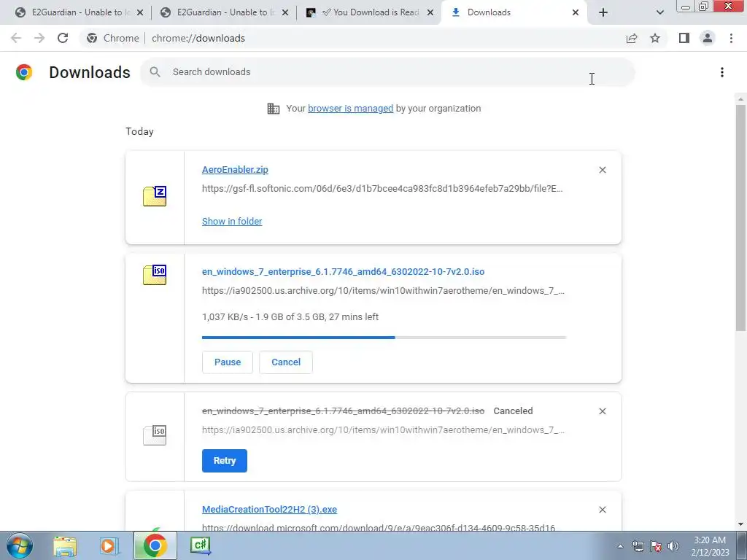Open the Downloads page more actions menu
The width and height of the screenshot is (747, 560).
point(722,72)
